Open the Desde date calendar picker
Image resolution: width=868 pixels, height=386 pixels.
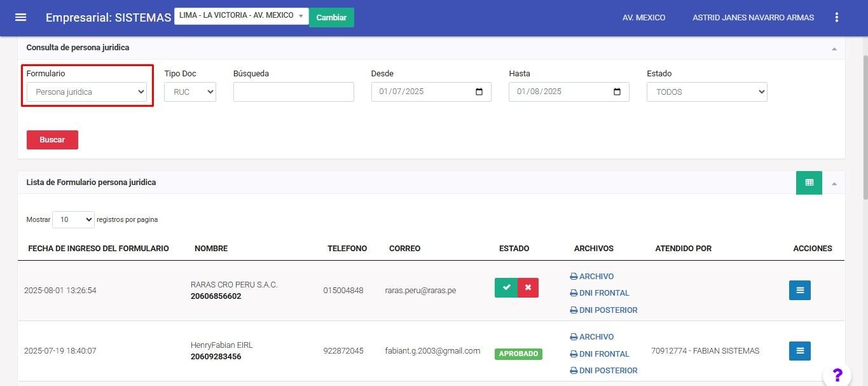tap(479, 92)
